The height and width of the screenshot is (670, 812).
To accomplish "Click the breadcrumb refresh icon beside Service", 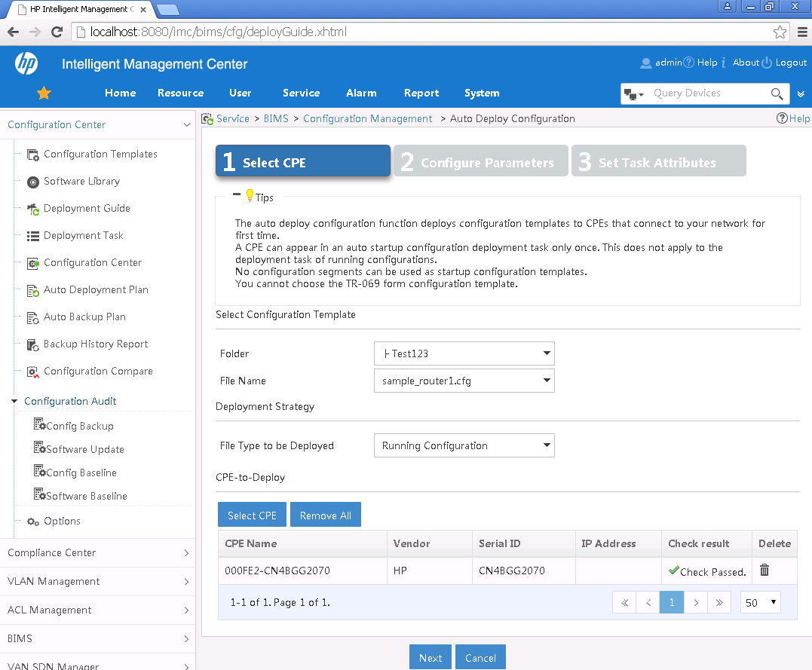I will coord(207,119).
